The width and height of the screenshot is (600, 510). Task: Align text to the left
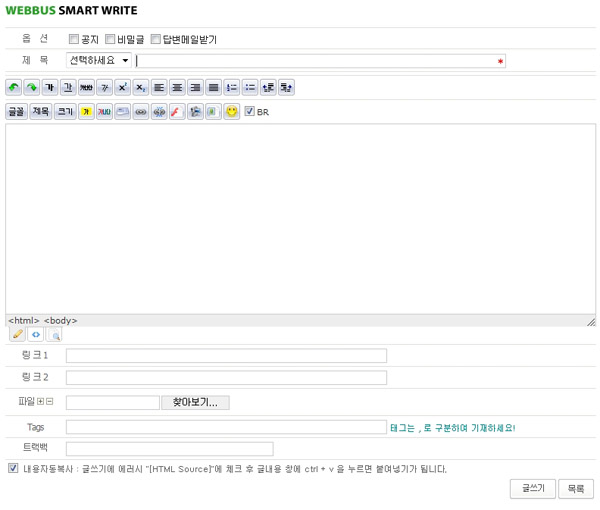pyautogui.click(x=159, y=88)
